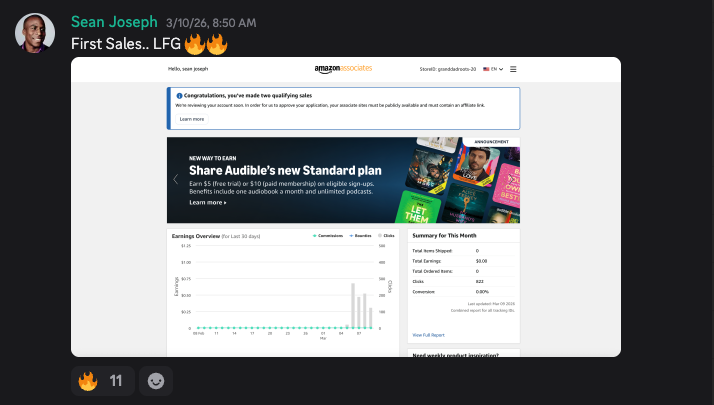Add to the fire emoji reaction

(102, 381)
